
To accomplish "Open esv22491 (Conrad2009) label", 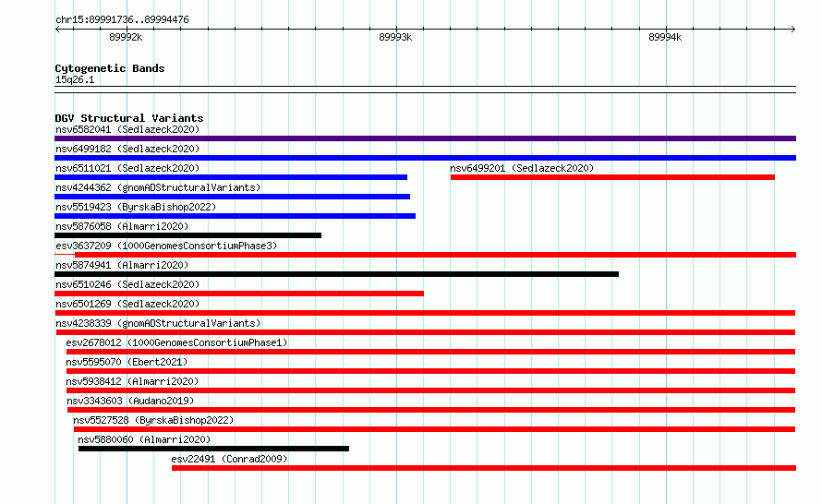I will 229,459.
